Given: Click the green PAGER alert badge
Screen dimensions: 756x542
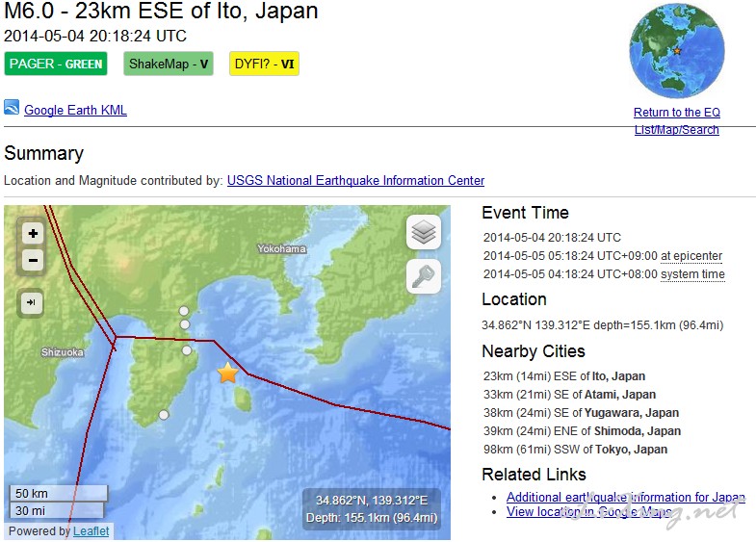Looking at the screenshot, I should 58,65.
